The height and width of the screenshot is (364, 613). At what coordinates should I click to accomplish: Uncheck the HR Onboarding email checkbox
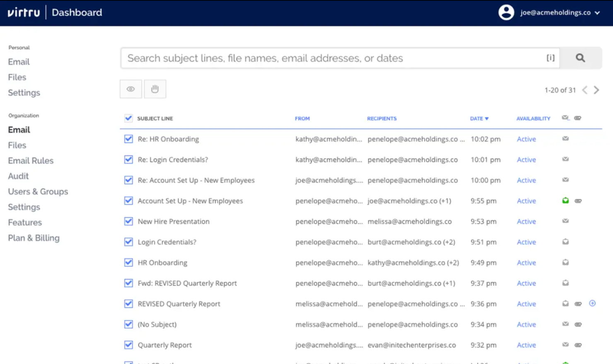click(x=128, y=262)
